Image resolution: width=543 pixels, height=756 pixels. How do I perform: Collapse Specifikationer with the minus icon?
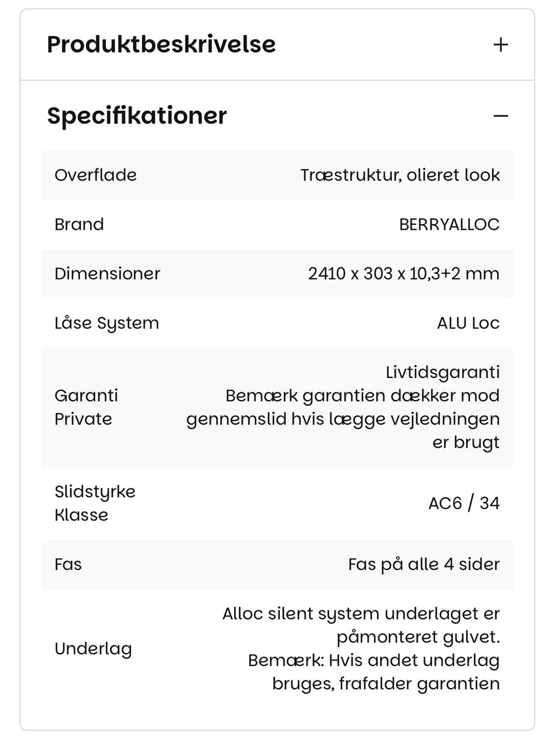point(500,116)
